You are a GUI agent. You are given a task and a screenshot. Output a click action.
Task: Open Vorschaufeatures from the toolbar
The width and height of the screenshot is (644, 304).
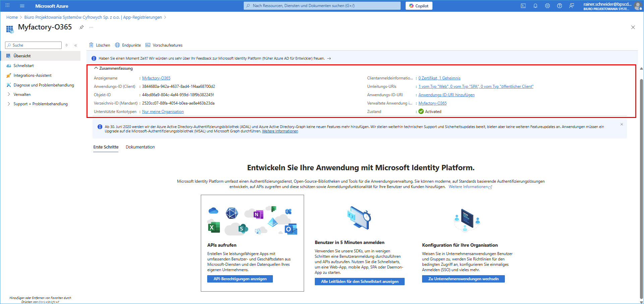tap(164, 45)
